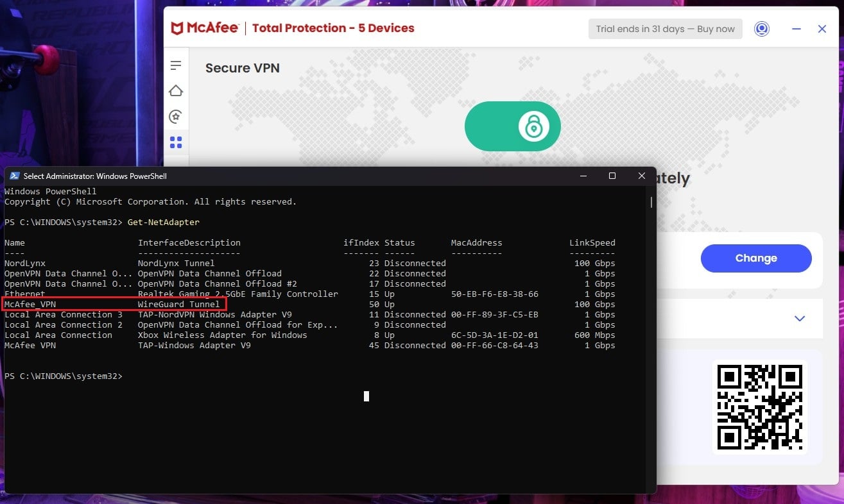
Task: Click the 'MacAddress' column header
Action: (x=477, y=243)
